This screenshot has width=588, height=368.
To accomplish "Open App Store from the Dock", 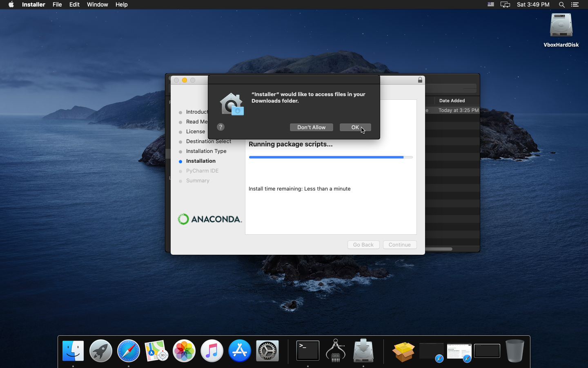I will tap(240, 351).
